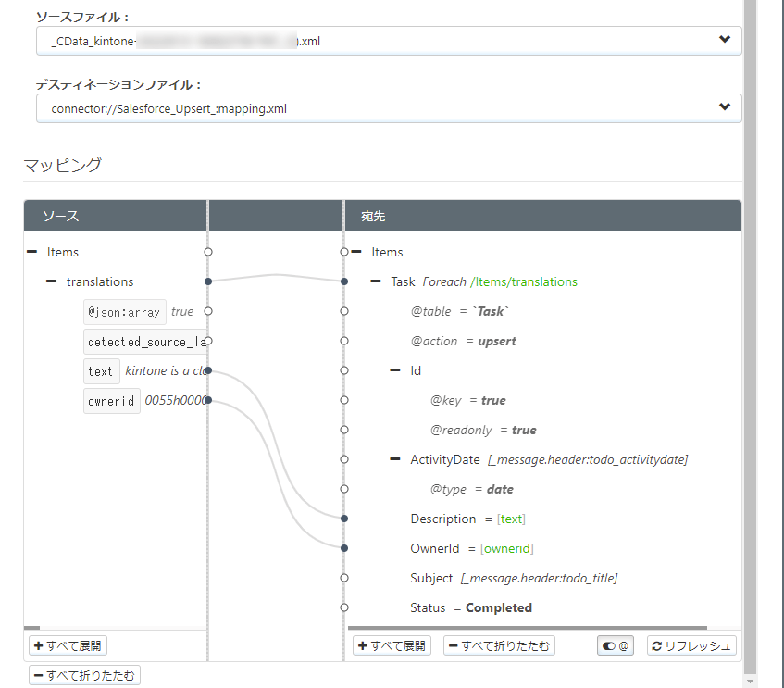The width and height of the screenshot is (784, 688).
Task: Collapse all destination nodes
Action: pos(499,645)
